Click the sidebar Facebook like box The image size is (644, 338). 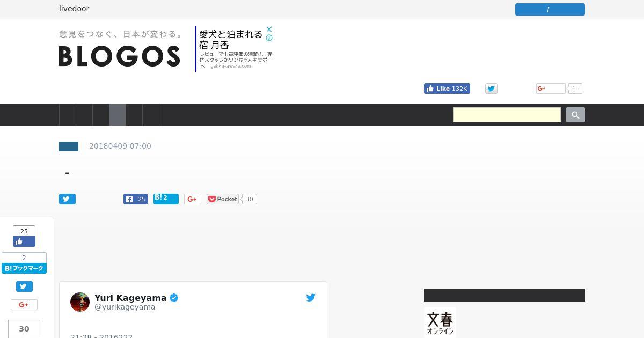point(24,236)
